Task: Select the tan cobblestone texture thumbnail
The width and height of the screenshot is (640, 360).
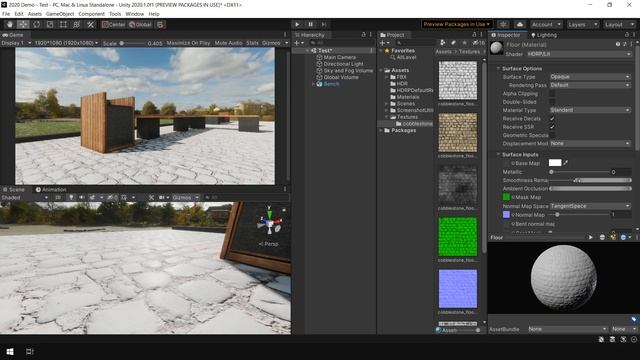Action: click(x=458, y=133)
